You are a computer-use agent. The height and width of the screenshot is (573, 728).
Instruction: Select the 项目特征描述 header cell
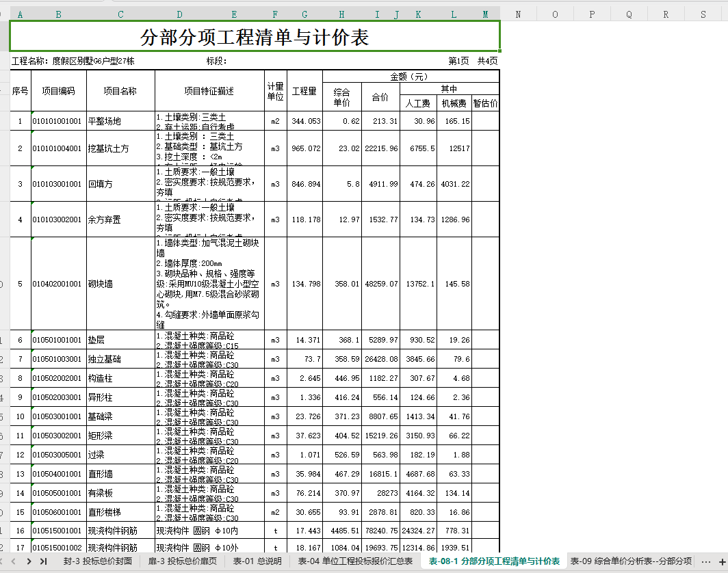click(x=209, y=91)
